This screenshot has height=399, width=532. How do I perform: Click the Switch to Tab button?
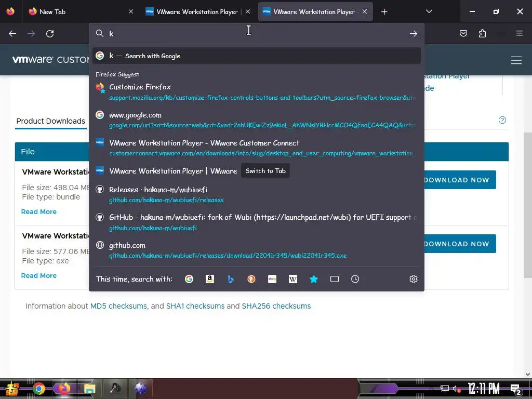point(265,170)
